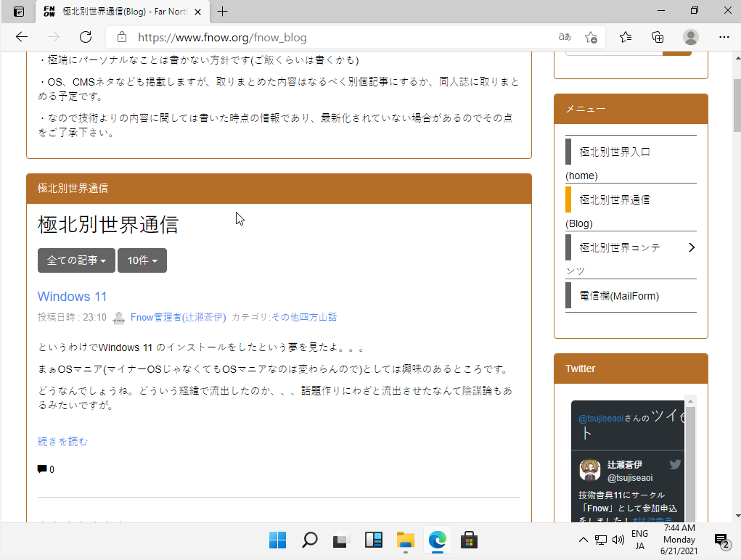Open the vertical tabs menu icon
Image resolution: width=741 pixels, height=560 pixels.
(19, 12)
